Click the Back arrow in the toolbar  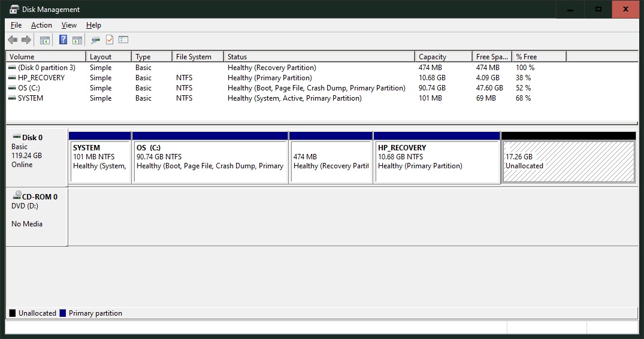13,40
